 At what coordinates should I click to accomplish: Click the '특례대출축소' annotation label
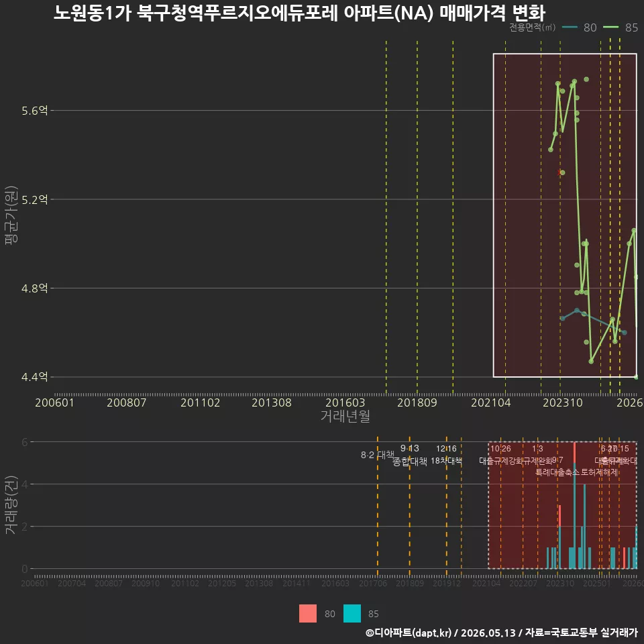click(x=557, y=472)
